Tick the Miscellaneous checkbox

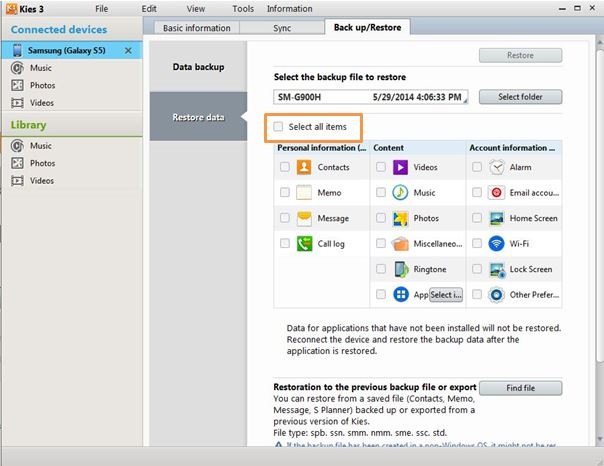click(381, 243)
